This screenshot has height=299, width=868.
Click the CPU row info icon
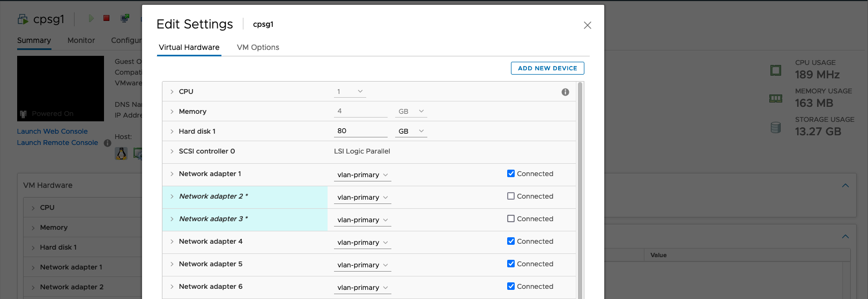565,92
